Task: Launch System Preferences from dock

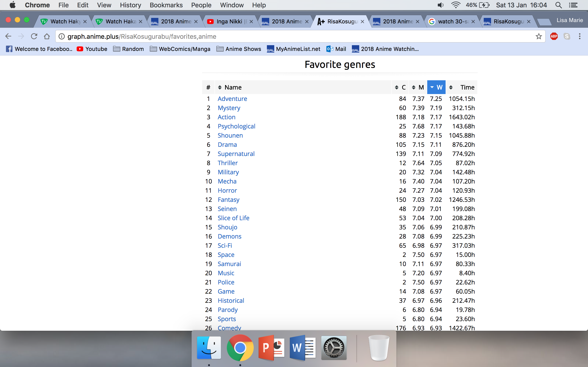Action: point(334,348)
